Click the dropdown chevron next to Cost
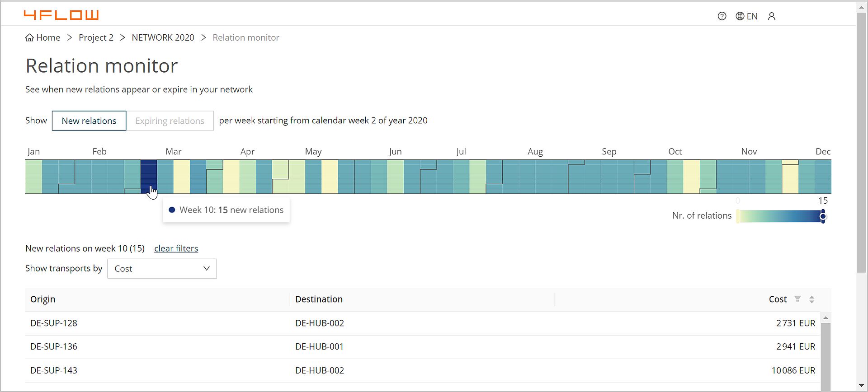 click(207, 269)
